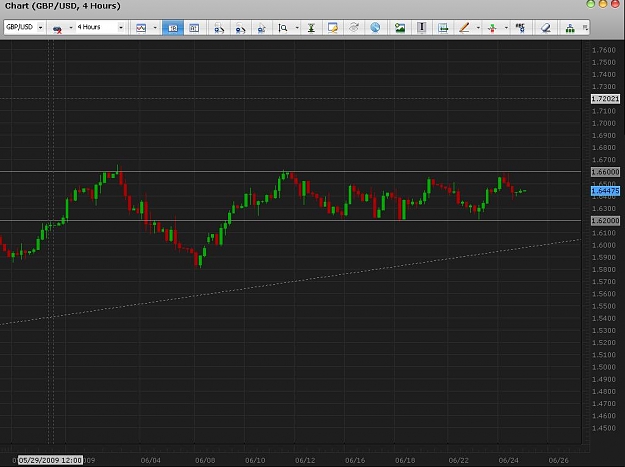Click the chart type line icon
The width and height of the screenshot is (625, 467).
(141, 28)
